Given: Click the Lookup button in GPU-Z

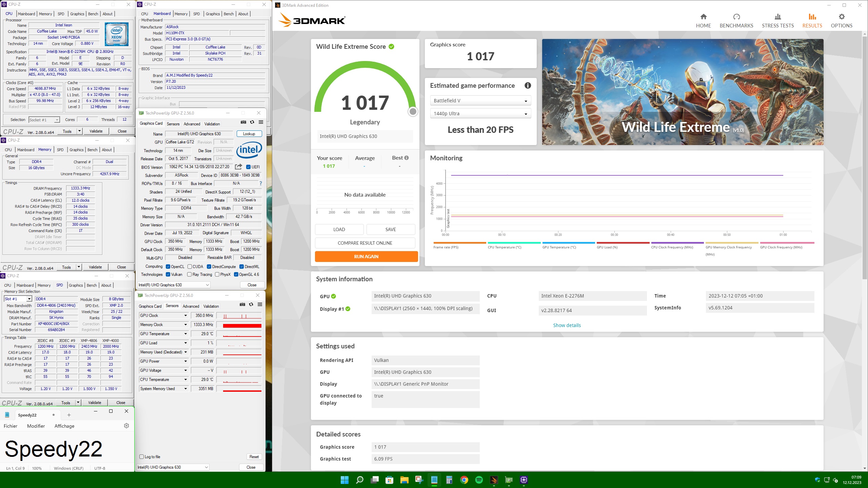Looking at the screenshot, I should point(249,134).
